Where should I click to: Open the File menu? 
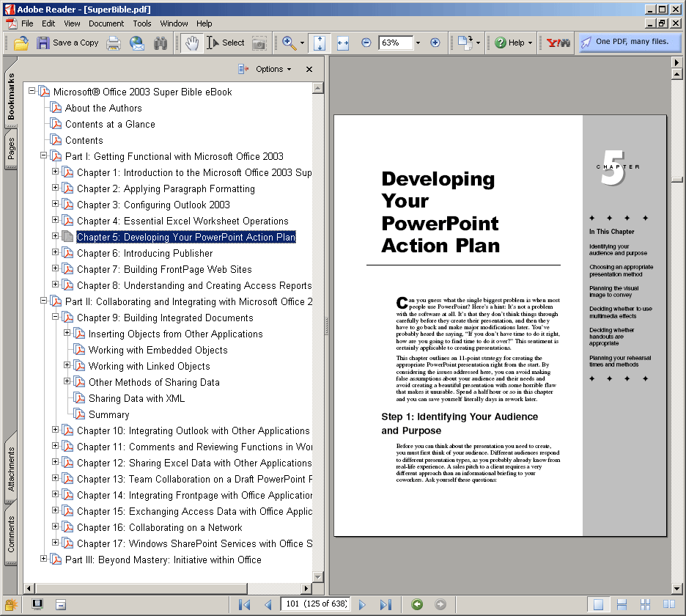[x=27, y=23]
